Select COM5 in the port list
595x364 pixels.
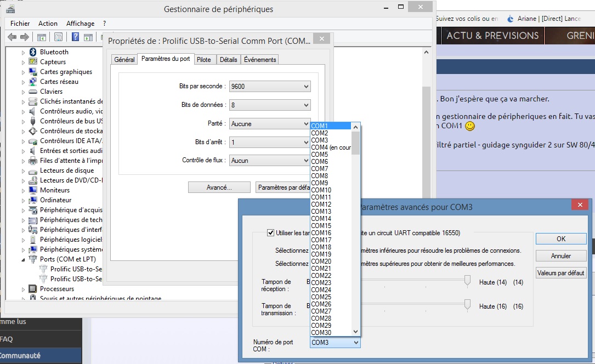pyautogui.click(x=331, y=155)
